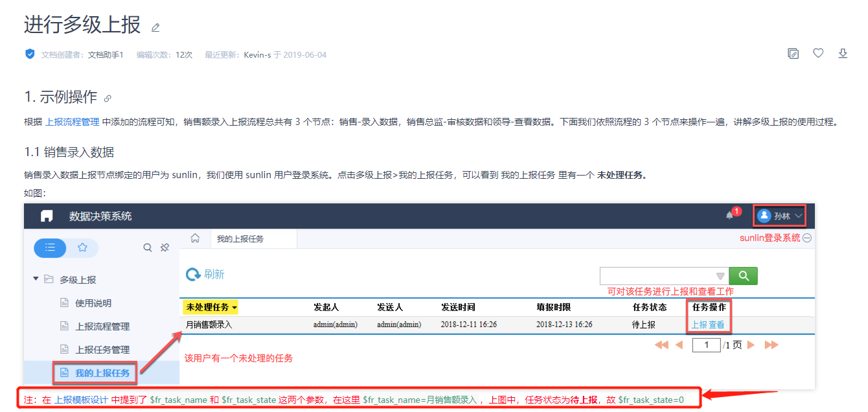This screenshot has height=412, width=868.
Task: Click the 使用说明 document icon
Action: tap(63, 303)
